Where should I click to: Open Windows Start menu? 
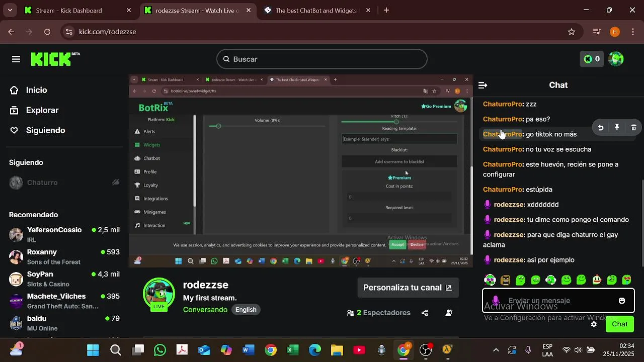(93, 350)
